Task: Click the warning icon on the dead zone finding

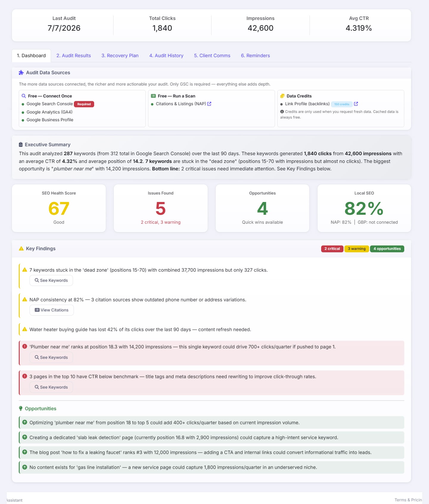Action: click(25, 270)
